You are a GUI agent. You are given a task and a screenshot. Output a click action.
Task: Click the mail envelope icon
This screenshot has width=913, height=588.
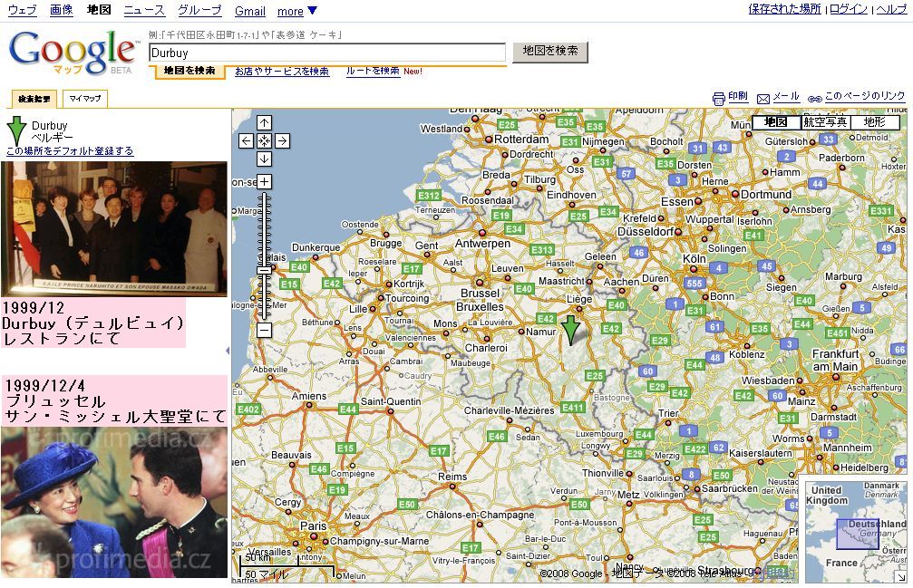click(x=763, y=99)
